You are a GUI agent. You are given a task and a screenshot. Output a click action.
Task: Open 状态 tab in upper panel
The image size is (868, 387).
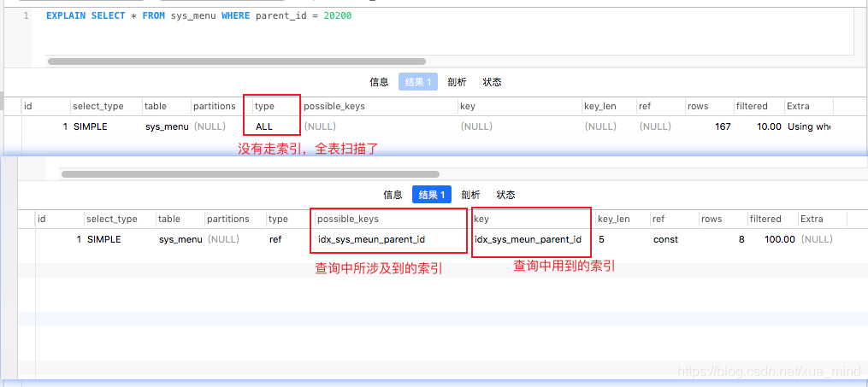click(x=492, y=82)
